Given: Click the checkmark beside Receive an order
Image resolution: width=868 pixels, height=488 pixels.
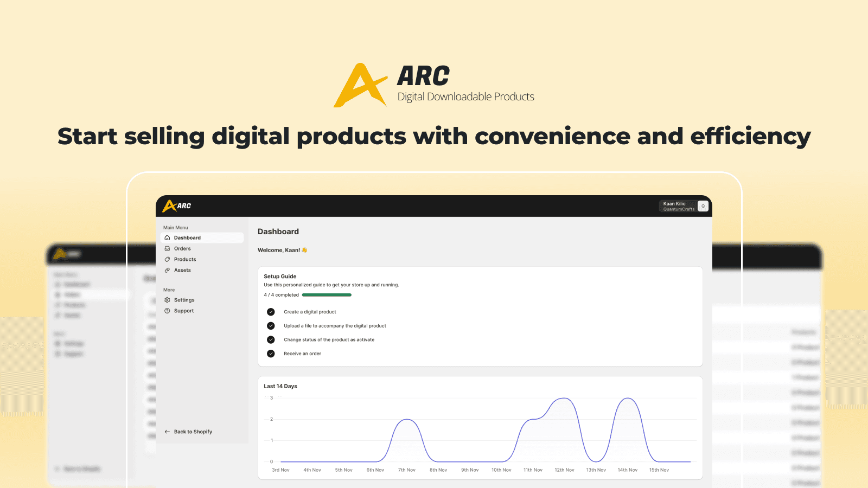Looking at the screenshot, I should [x=271, y=353].
